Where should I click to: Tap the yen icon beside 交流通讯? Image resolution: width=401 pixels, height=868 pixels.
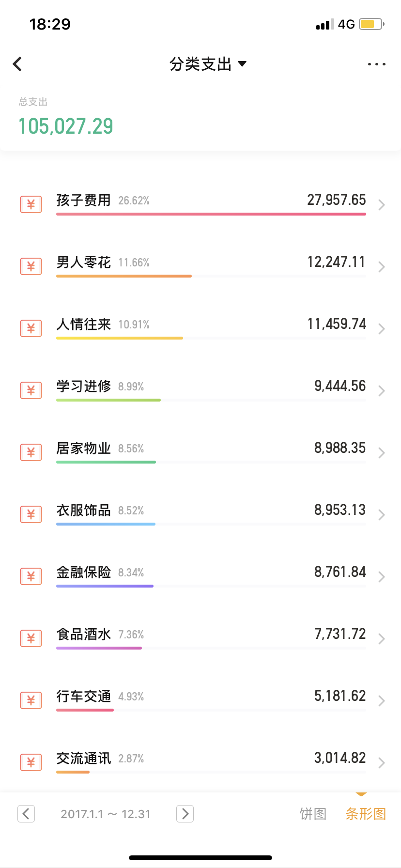[31, 762]
